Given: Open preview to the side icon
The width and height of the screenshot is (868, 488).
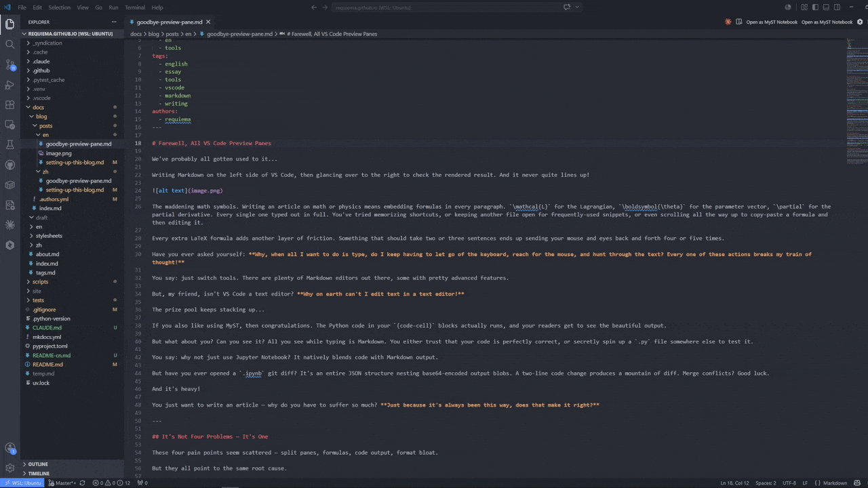Looking at the screenshot, I should (738, 22).
